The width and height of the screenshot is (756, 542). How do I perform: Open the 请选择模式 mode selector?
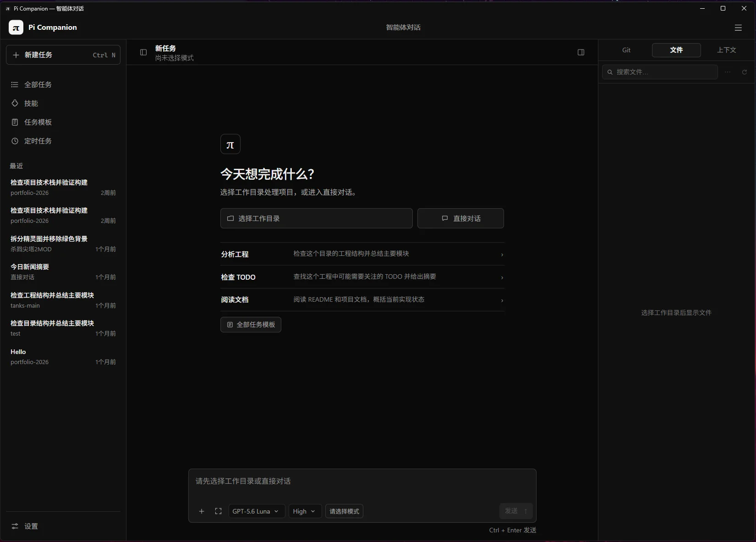click(x=344, y=511)
